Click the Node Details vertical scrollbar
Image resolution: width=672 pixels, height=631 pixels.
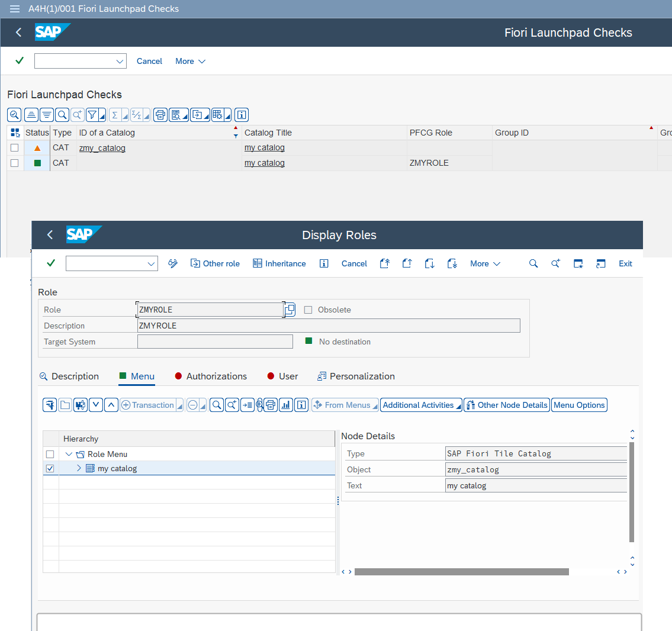point(632,492)
